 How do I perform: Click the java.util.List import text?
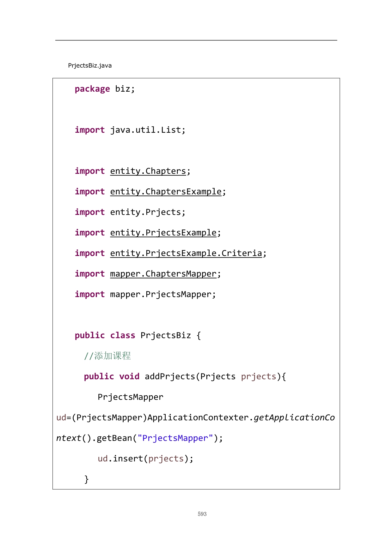coord(148,130)
